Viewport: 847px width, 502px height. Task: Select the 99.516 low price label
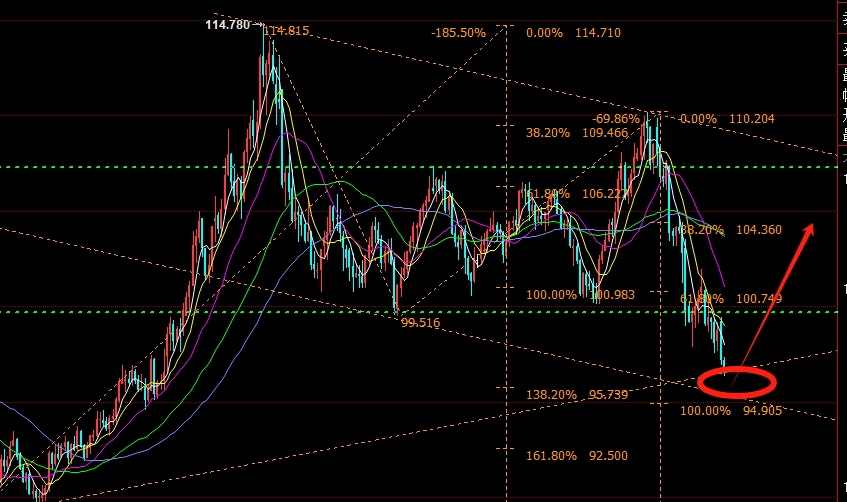click(421, 323)
